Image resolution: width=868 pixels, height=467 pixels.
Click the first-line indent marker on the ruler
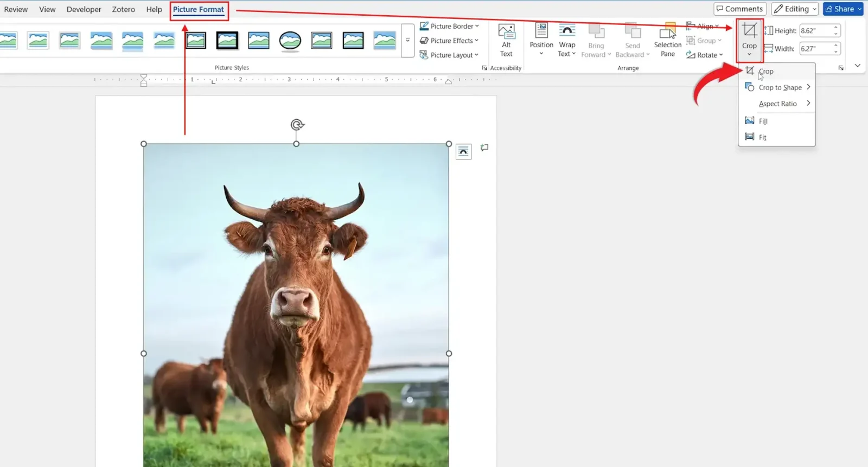[x=144, y=77]
